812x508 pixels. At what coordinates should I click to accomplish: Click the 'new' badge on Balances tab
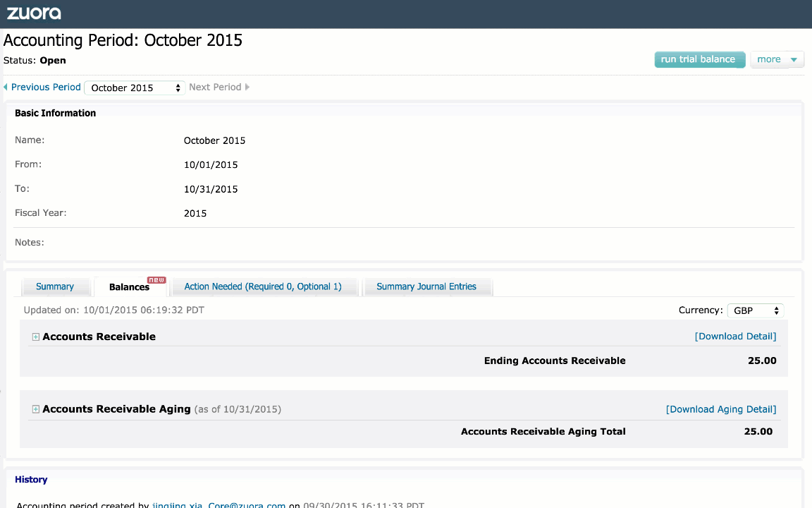[155, 279]
